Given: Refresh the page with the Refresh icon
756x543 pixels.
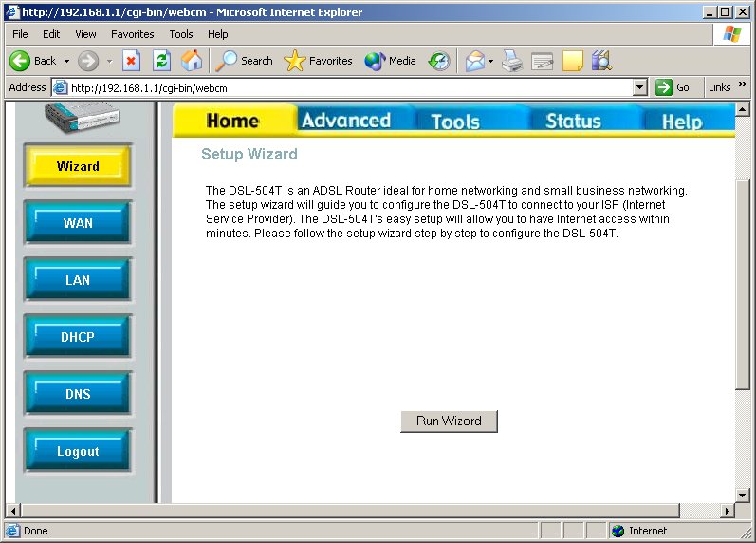Looking at the screenshot, I should [x=162, y=61].
